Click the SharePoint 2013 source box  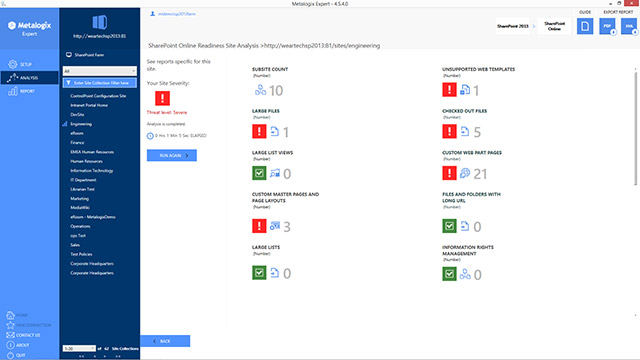[x=513, y=26]
